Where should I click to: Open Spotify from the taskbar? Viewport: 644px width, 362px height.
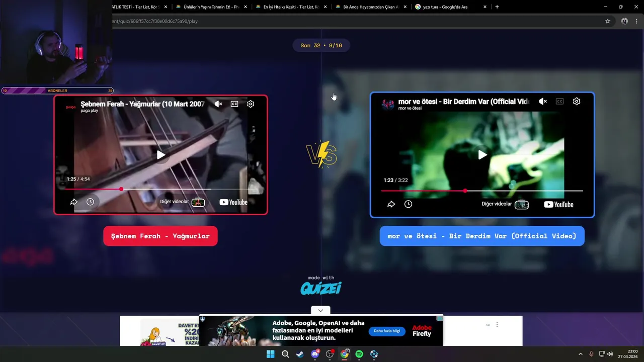tap(359, 354)
